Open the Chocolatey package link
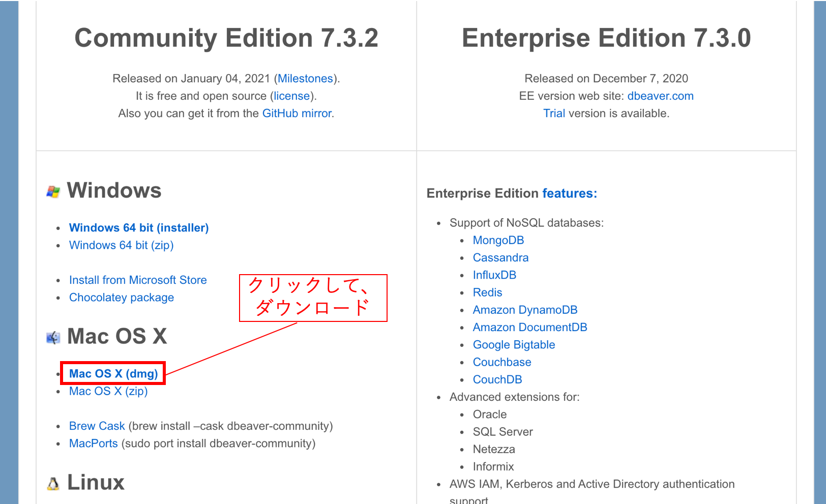Image resolution: width=826 pixels, height=504 pixels. (121, 297)
